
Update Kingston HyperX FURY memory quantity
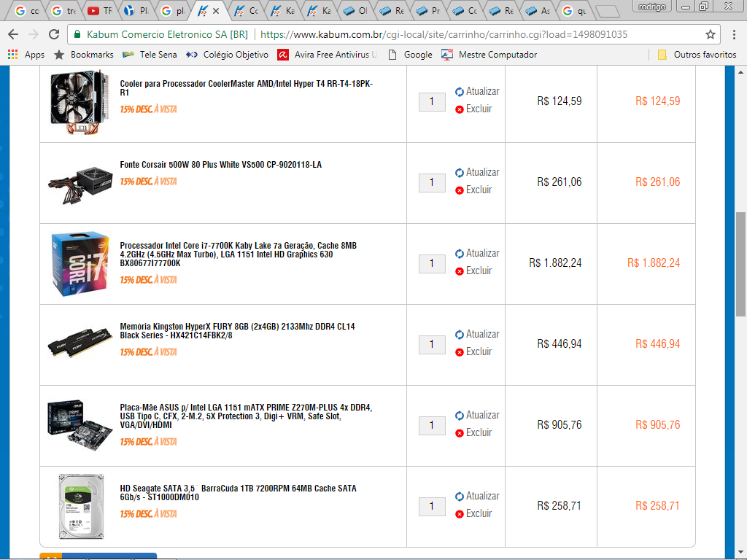tap(477, 334)
